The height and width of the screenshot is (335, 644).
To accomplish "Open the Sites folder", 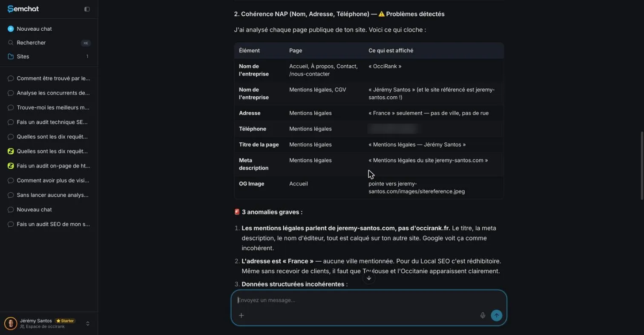I will point(49,56).
